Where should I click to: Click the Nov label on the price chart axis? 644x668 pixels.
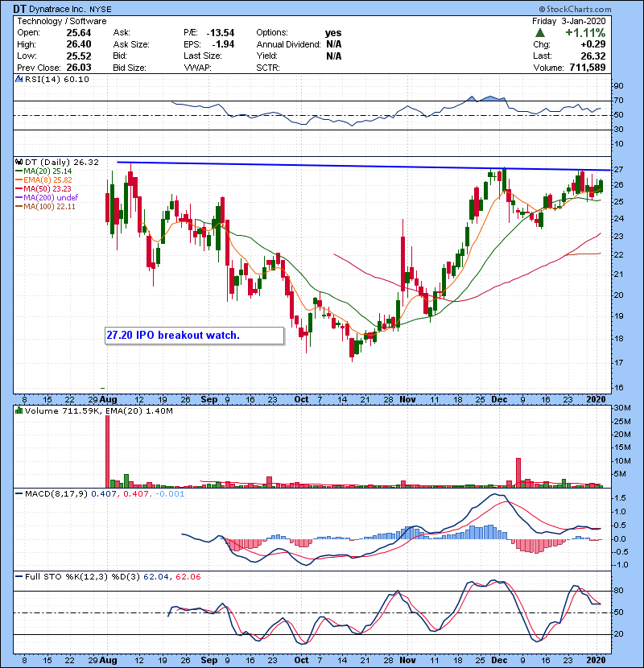pyautogui.click(x=407, y=400)
